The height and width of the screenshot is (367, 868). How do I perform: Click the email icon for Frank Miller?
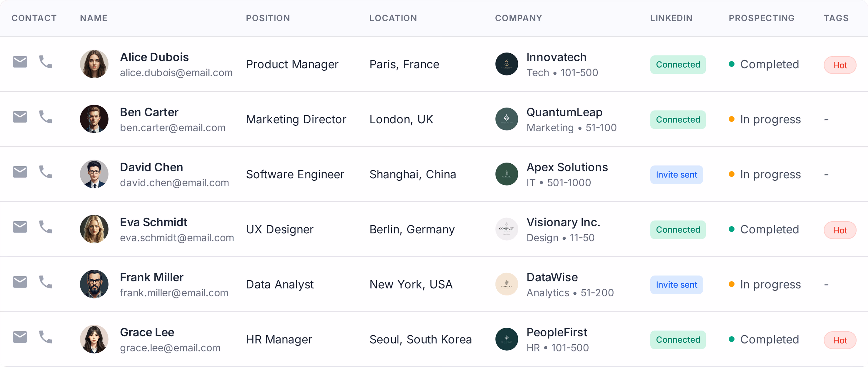pyautogui.click(x=20, y=282)
